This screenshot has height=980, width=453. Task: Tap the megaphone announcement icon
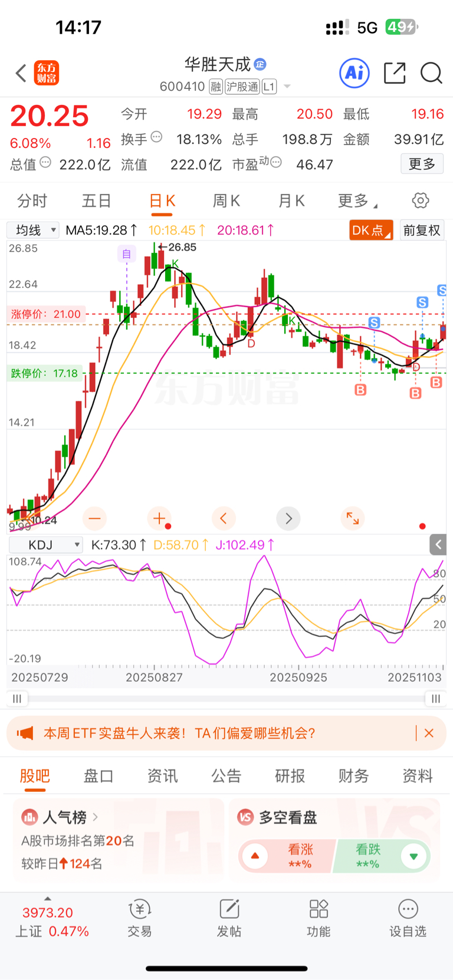click(25, 733)
